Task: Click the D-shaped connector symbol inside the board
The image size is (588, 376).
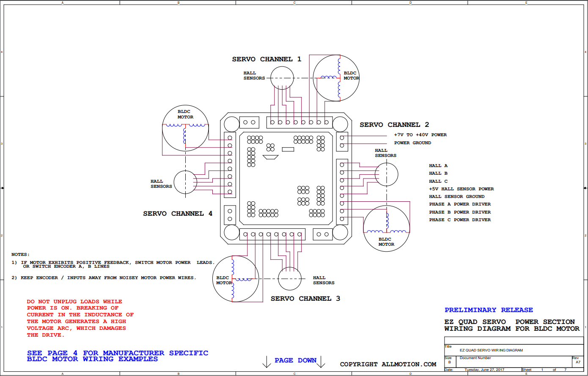Action: [271, 157]
